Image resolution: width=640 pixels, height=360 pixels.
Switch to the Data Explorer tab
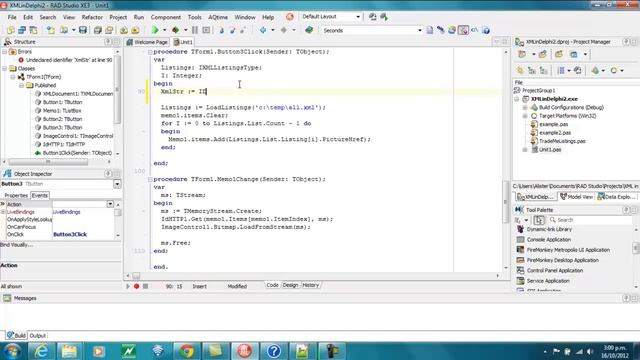click(616, 197)
